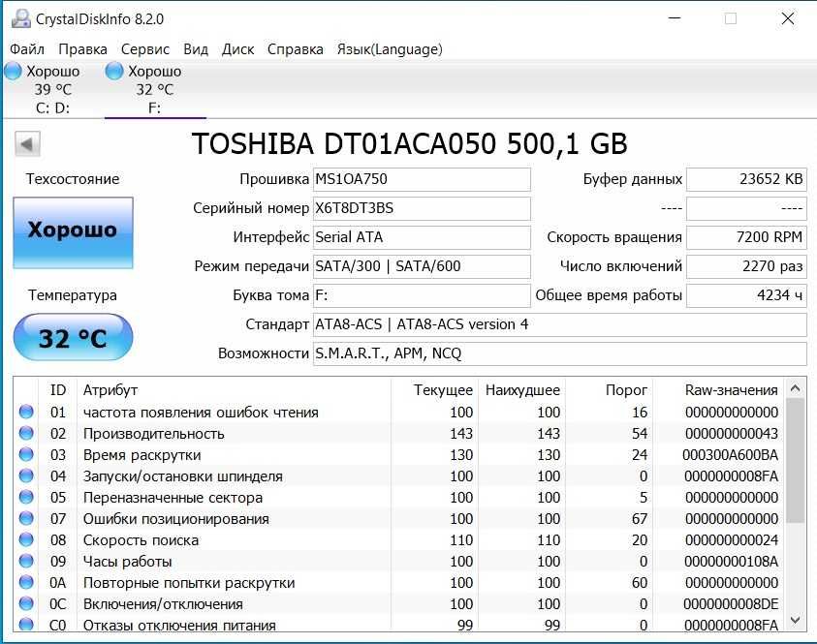Open the Правка menu
This screenshot has width=817, height=644.
pos(82,49)
